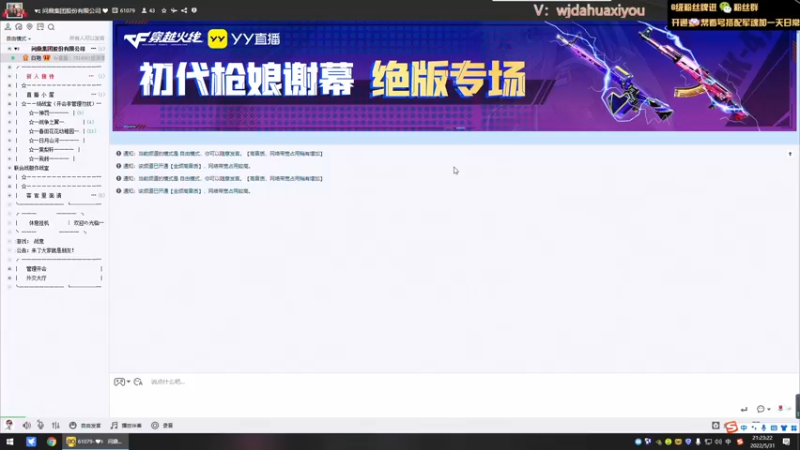Image resolution: width=800 pixels, height=450 pixels.
Task: Click the 播放伴奏 accompaniment button
Action: tap(126, 425)
